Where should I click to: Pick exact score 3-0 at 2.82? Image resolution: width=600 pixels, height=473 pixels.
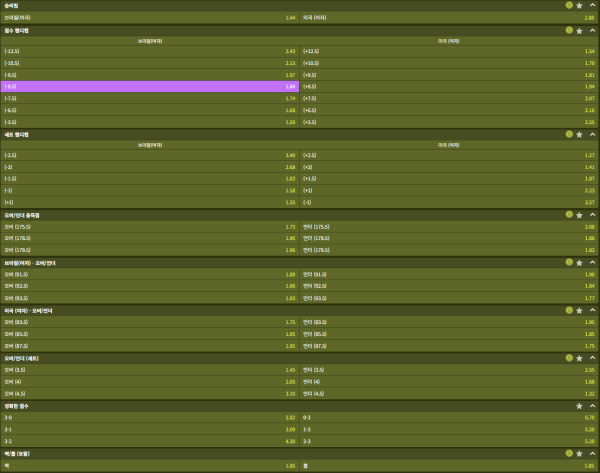(150, 418)
